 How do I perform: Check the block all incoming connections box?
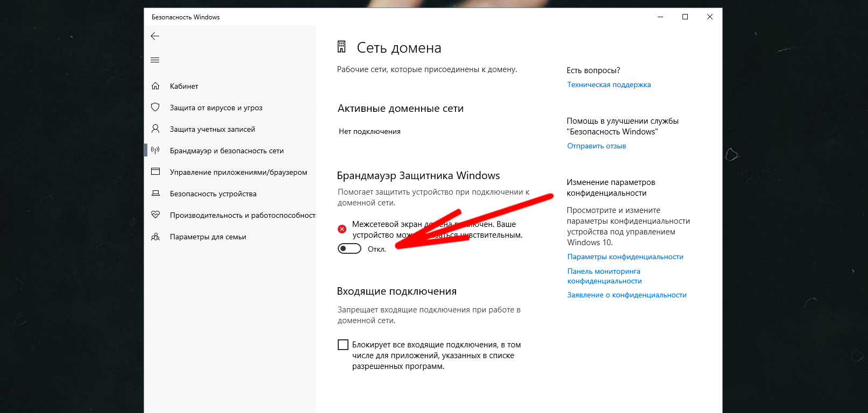[x=343, y=345]
